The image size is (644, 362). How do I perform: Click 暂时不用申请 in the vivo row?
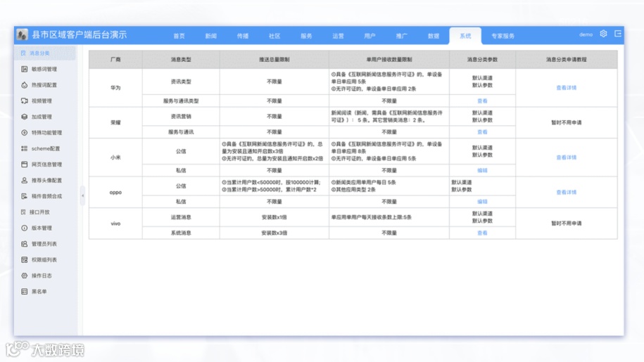tap(567, 224)
